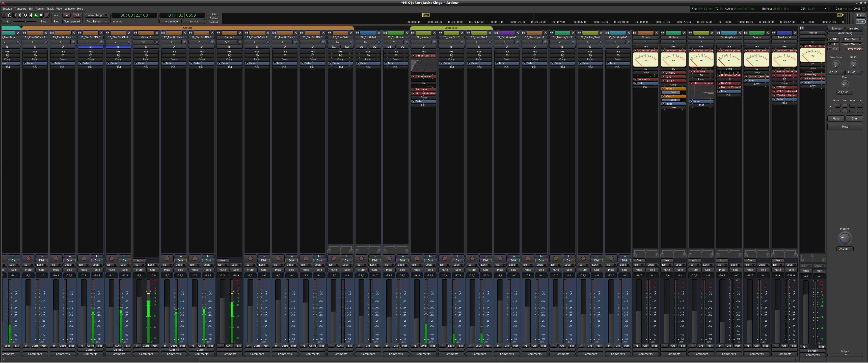Toggle Iso on the 28_LeadVox strip
This screenshot has width=868, height=363.
point(417,265)
